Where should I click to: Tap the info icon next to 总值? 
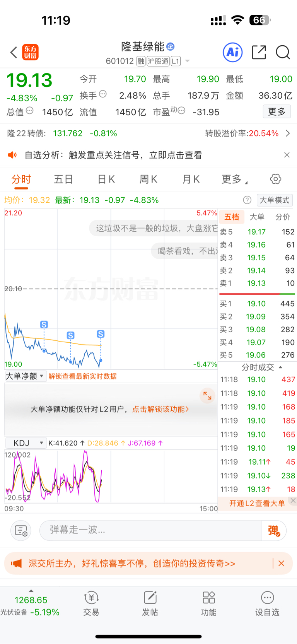coord(29,111)
